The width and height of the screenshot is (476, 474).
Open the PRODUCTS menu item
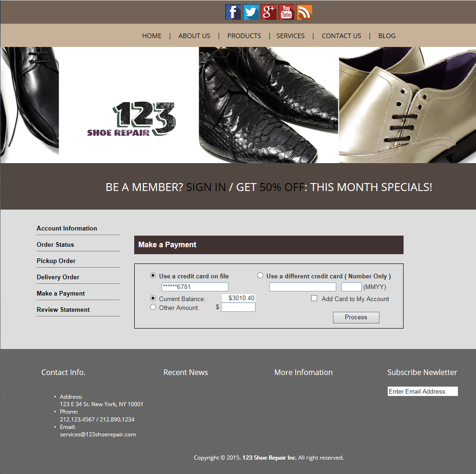tap(244, 36)
